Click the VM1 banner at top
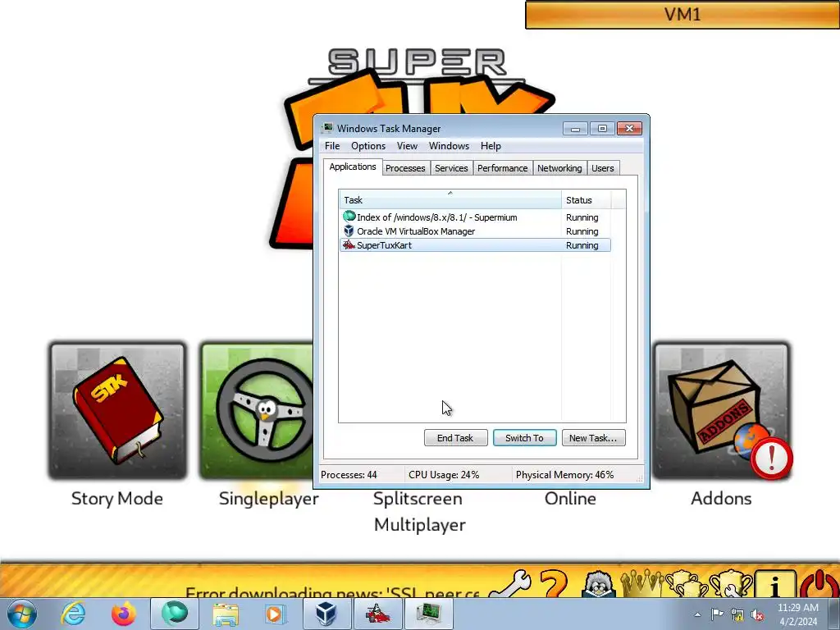The width and height of the screenshot is (840, 630). pos(682,15)
